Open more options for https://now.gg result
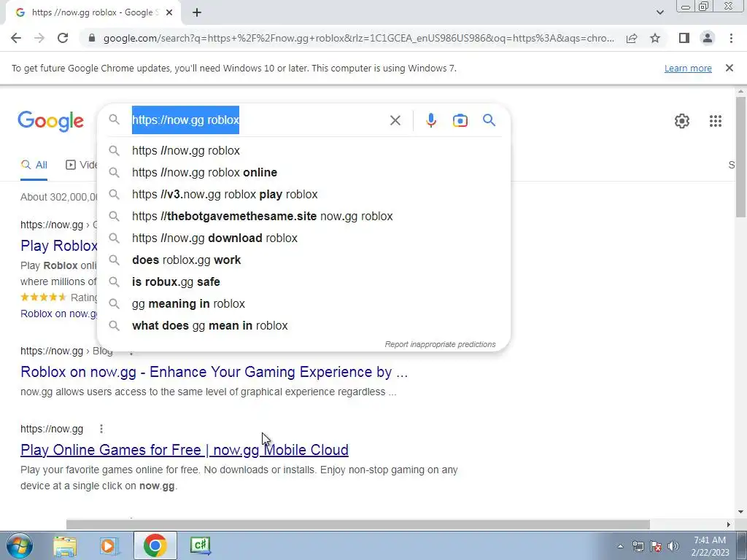 pos(101,429)
